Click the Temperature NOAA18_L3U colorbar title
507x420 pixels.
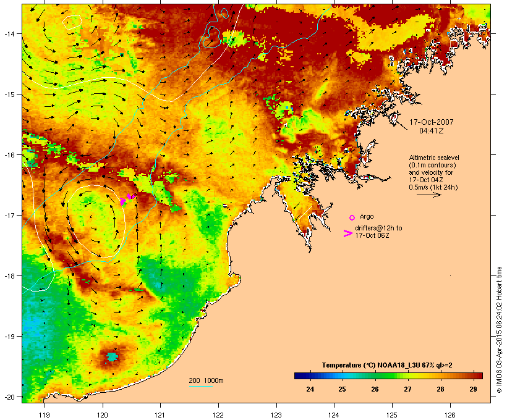(387, 365)
